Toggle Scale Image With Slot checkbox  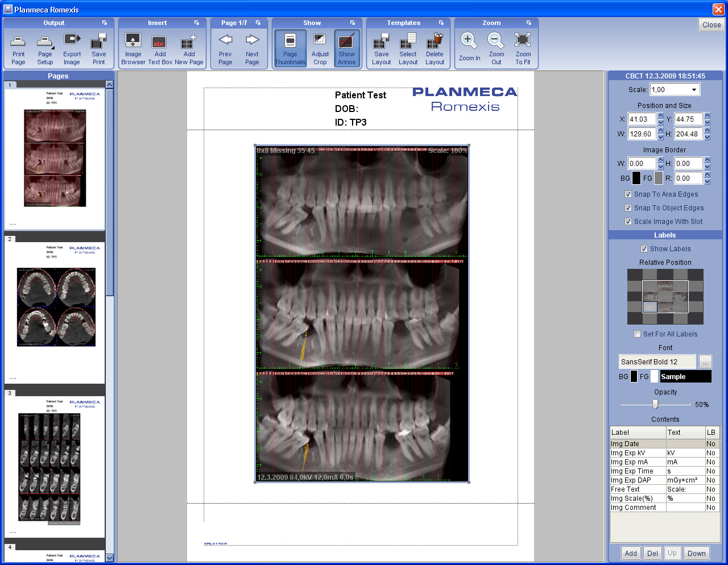[x=628, y=222]
